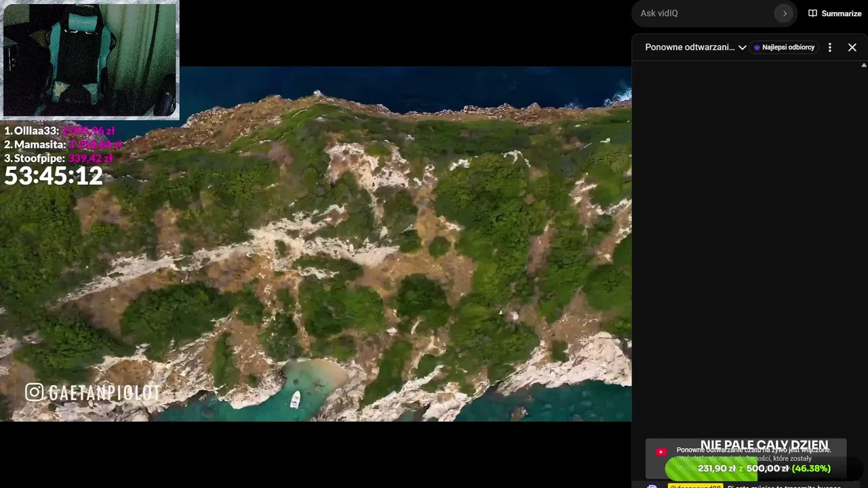Click the webcam overlay showing the gaming chair
The width and height of the screenshot is (868, 488).
coord(90,60)
